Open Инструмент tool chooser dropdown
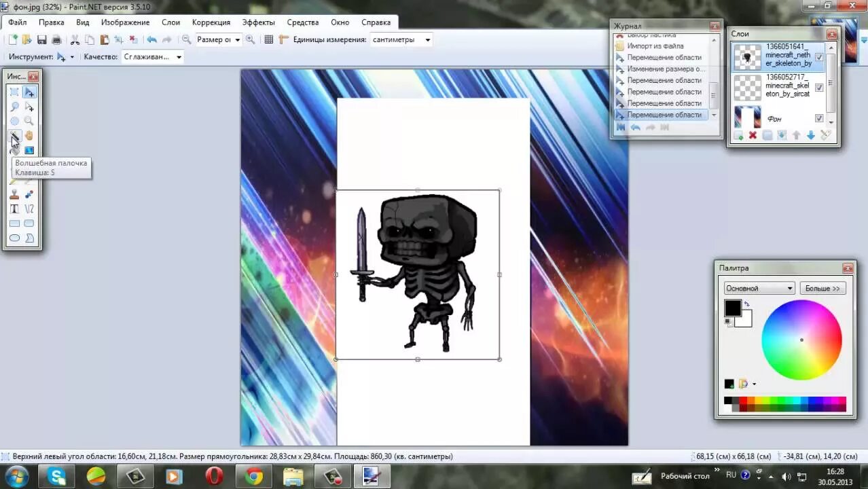 point(72,57)
